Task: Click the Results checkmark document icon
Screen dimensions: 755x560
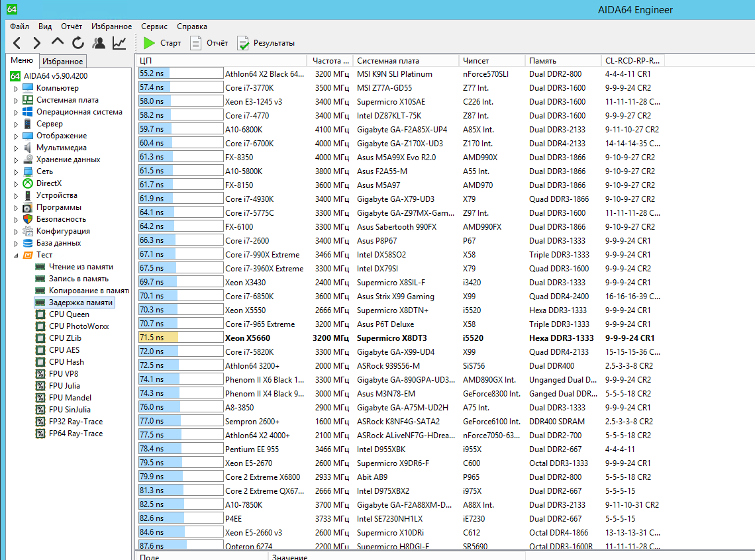Action: pos(243,43)
